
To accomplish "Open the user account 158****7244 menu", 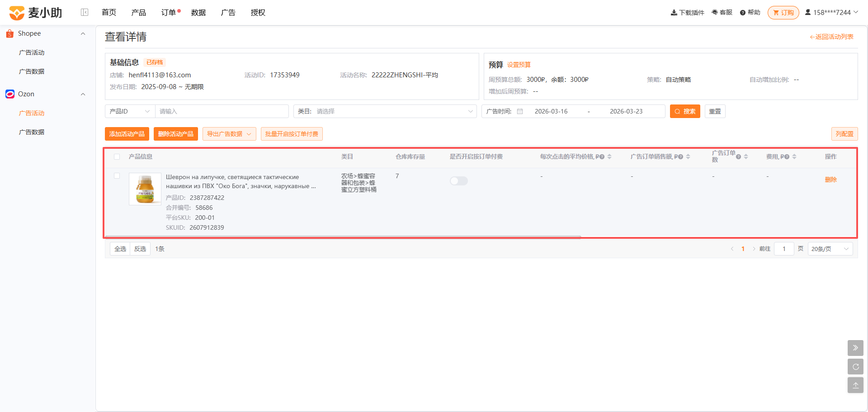I will coord(831,13).
